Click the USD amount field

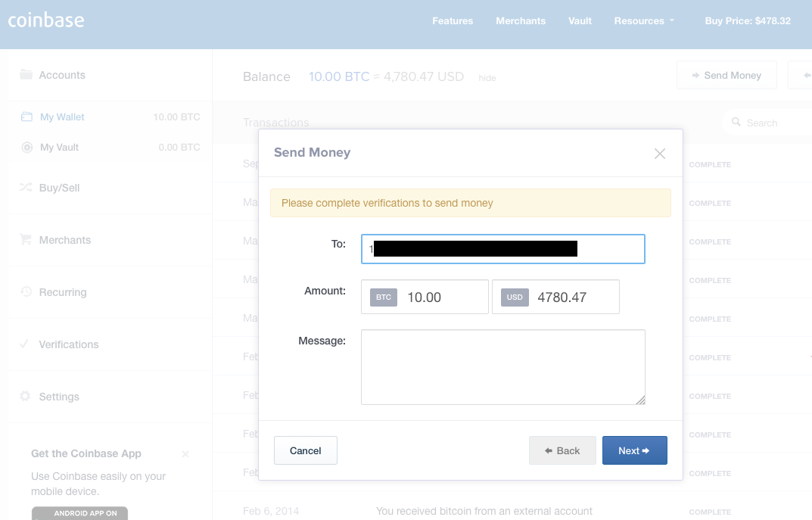pyautogui.click(x=555, y=297)
